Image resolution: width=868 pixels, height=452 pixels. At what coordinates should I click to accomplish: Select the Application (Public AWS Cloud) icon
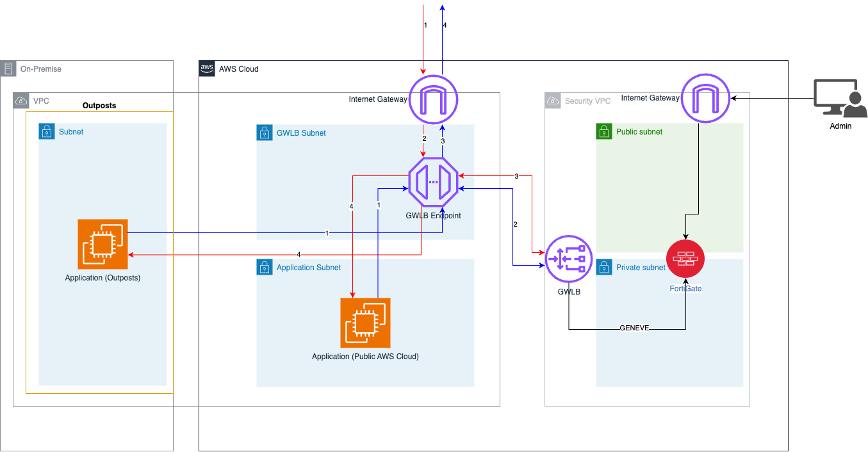(365, 323)
